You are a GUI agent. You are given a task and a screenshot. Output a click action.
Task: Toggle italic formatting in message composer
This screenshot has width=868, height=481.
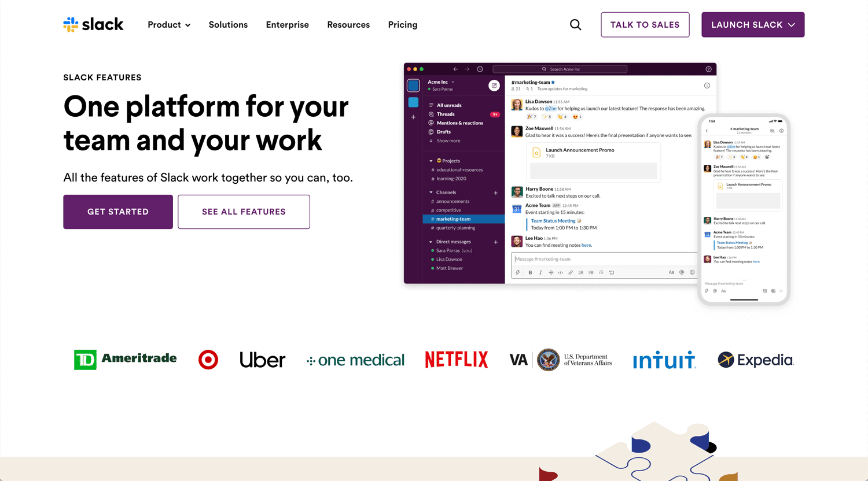[540, 272]
